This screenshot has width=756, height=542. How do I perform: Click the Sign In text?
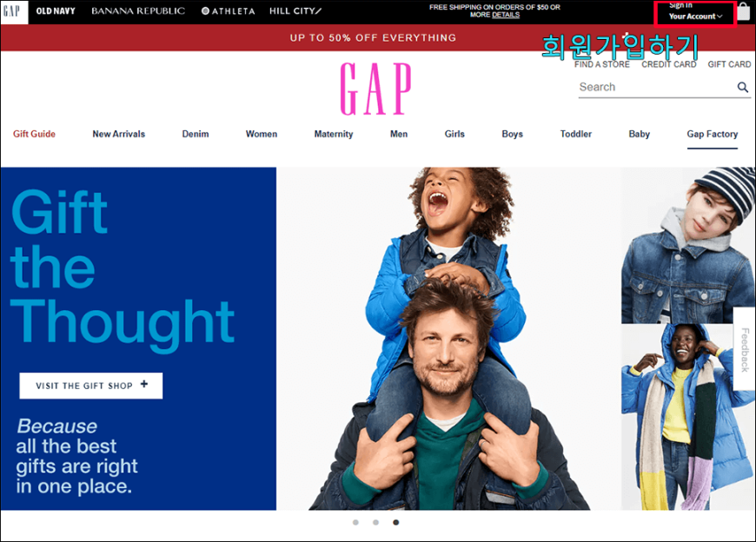pyautogui.click(x=680, y=5)
